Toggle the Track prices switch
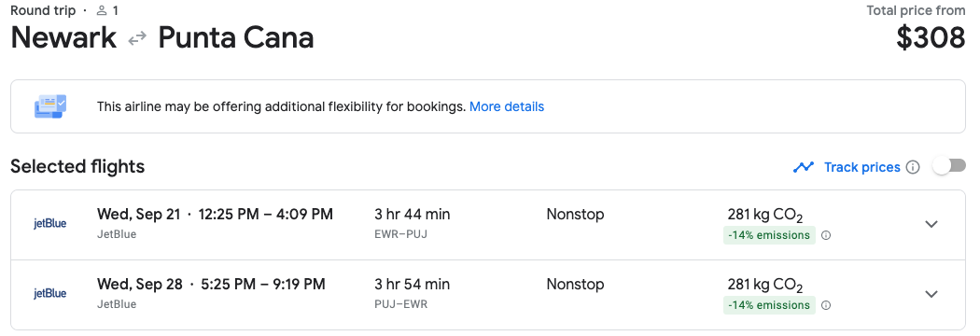This screenshot has width=980, height=336. pos(949,166)
